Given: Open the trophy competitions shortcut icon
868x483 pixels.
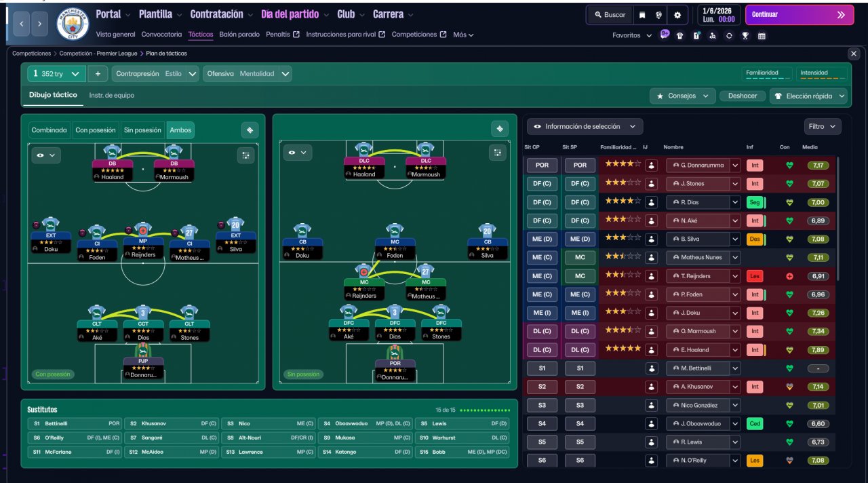Looking at the screenshot, I should [x=745, y=36].
